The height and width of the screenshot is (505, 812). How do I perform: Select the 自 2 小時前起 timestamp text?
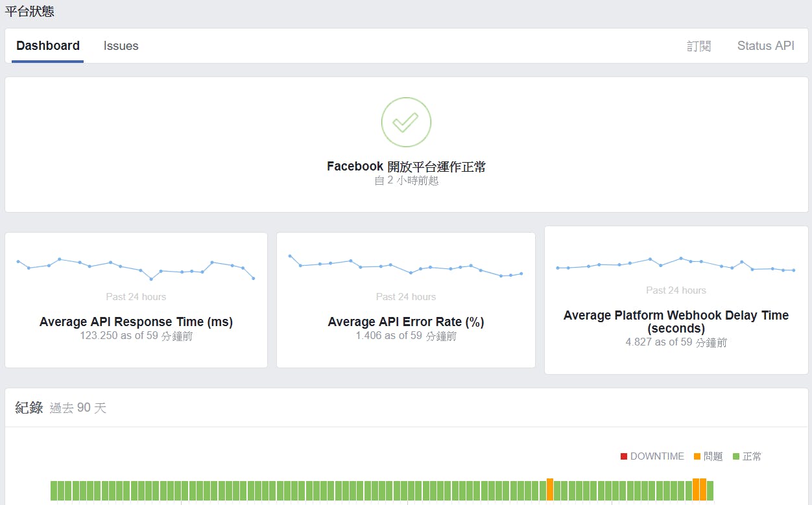click(406, 180)
